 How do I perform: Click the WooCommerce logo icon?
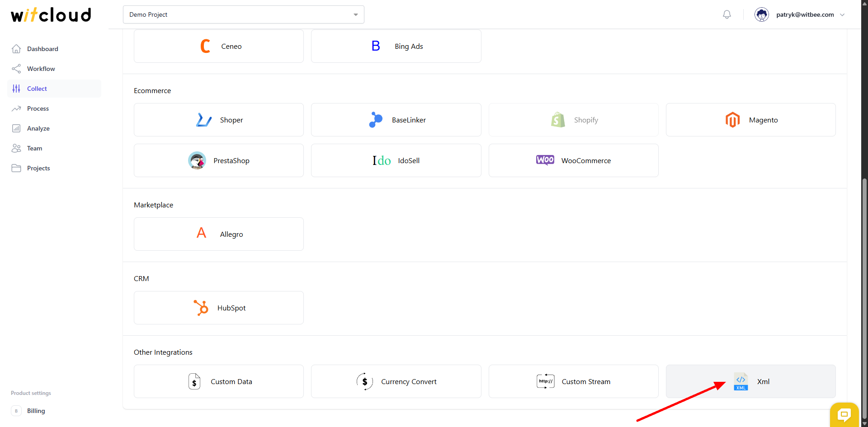[545, 160]
